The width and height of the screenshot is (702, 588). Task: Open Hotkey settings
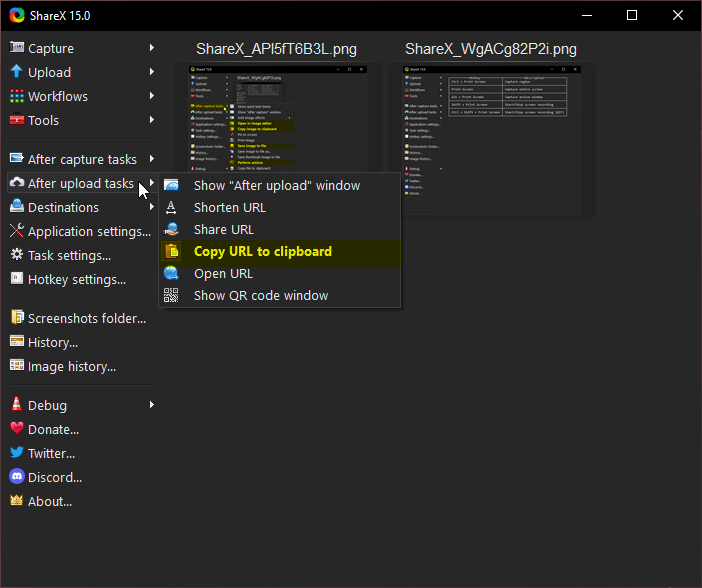coord(76,279)
